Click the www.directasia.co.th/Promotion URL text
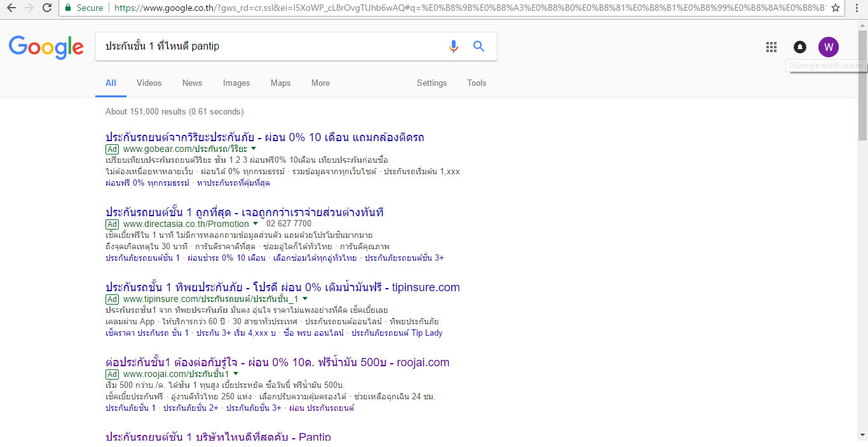The width and height of the screenshot is (868, 447). pyautogui.click(x=186, y=224)
